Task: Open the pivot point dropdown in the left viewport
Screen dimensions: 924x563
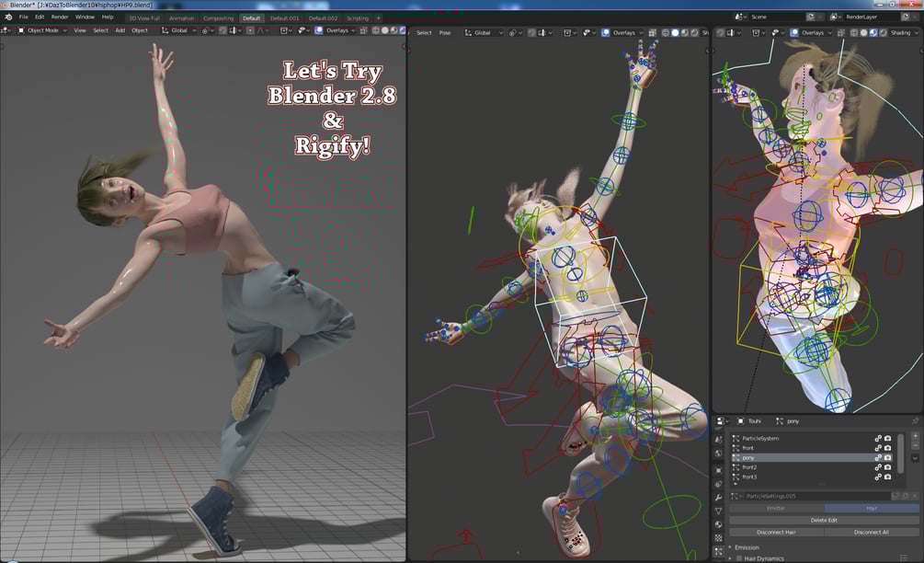Action: pyautogui.click(x=208, y=30)
